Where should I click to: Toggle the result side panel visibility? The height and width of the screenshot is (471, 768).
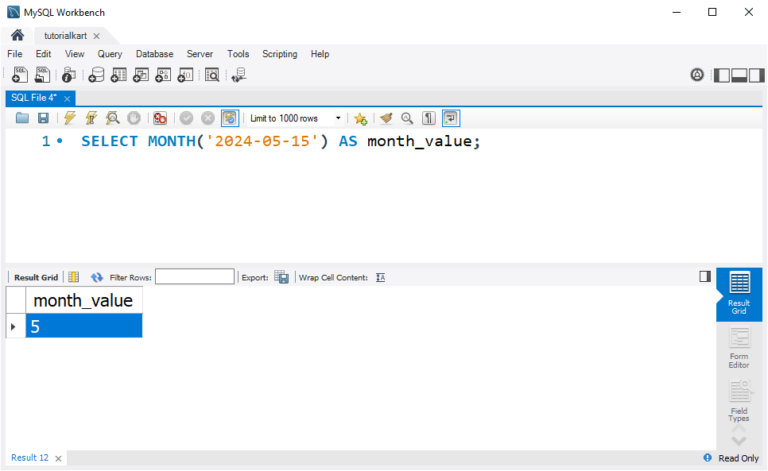pyautogui.click(x=704, y=277)
